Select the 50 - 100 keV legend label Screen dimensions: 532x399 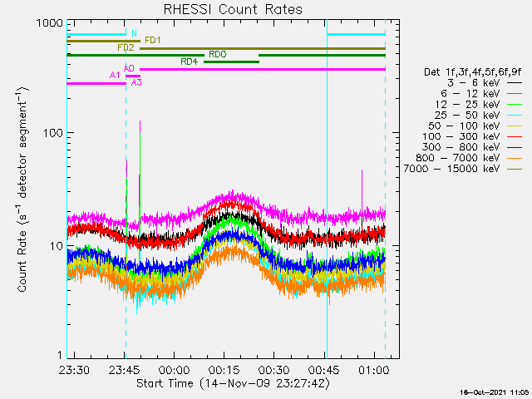click(464, 126)
